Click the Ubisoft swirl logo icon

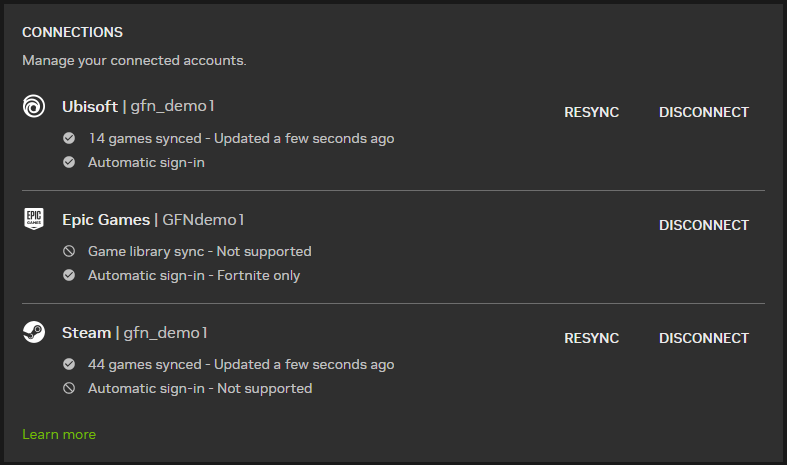coord(34,106)
